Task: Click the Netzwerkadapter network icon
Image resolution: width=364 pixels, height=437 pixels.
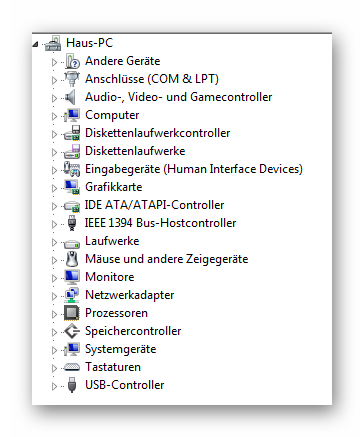Action: (x=72, y=295)
